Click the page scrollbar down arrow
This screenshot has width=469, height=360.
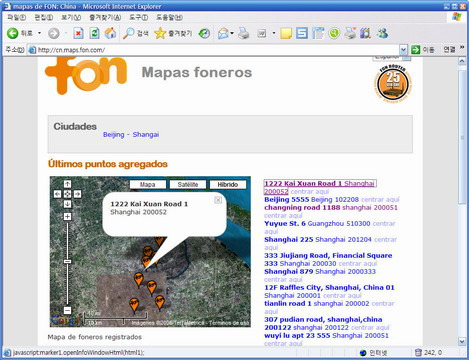click(462, 341)
